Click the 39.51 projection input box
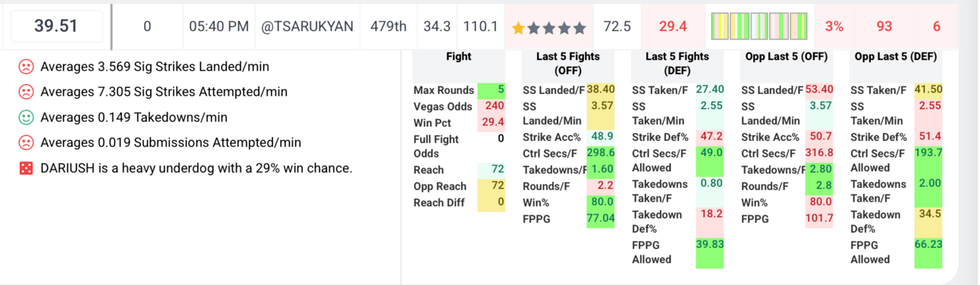 [56, 27]
